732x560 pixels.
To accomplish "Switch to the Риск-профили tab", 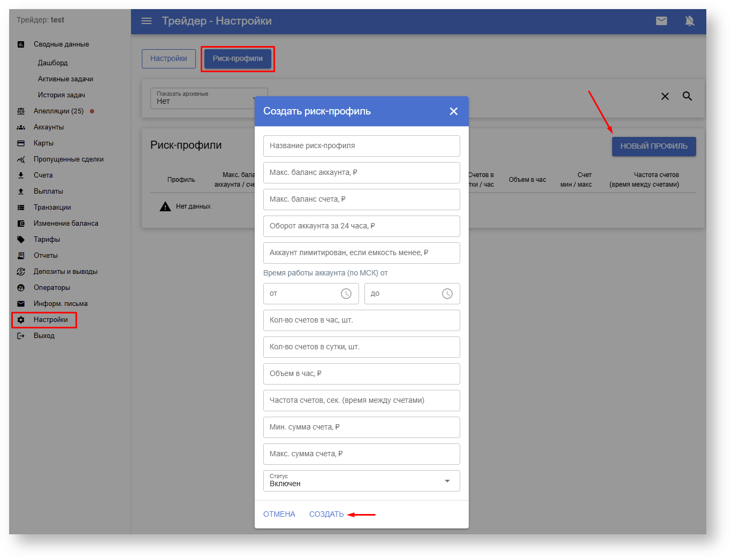I will coord(238,59).
